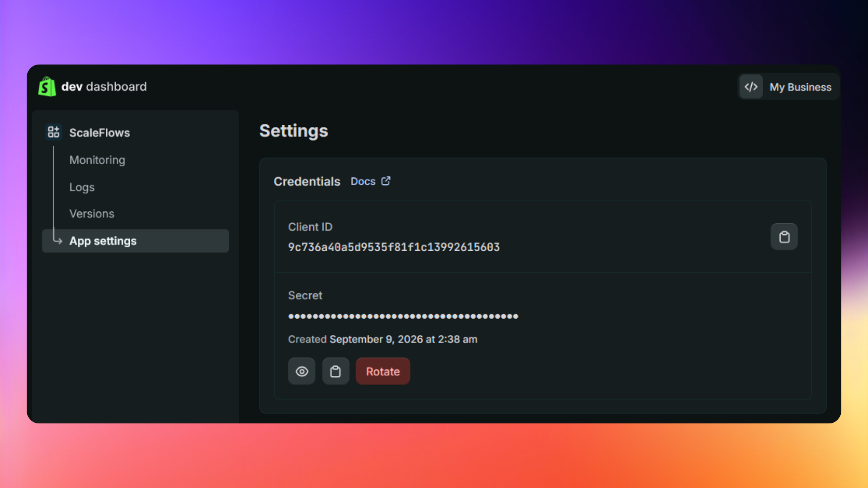Click the Secret label
The width and height of the screenshot is (868, 488).
pos(305,296)
